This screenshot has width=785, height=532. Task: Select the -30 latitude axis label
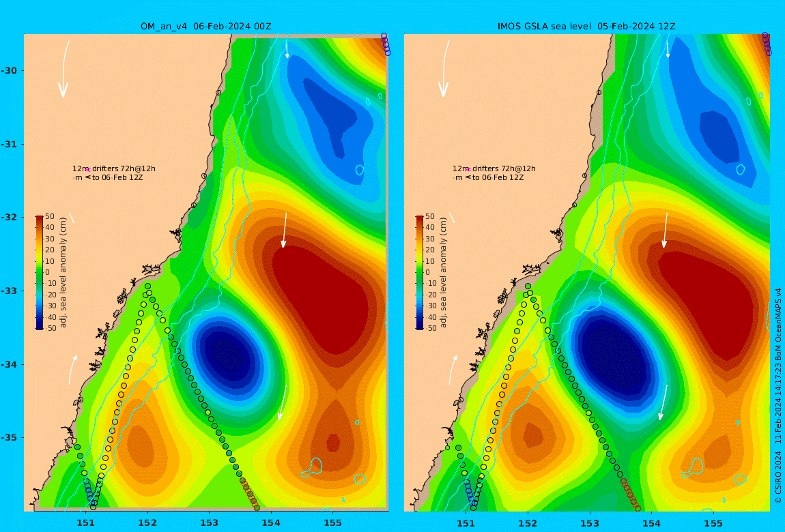point(9,70)
